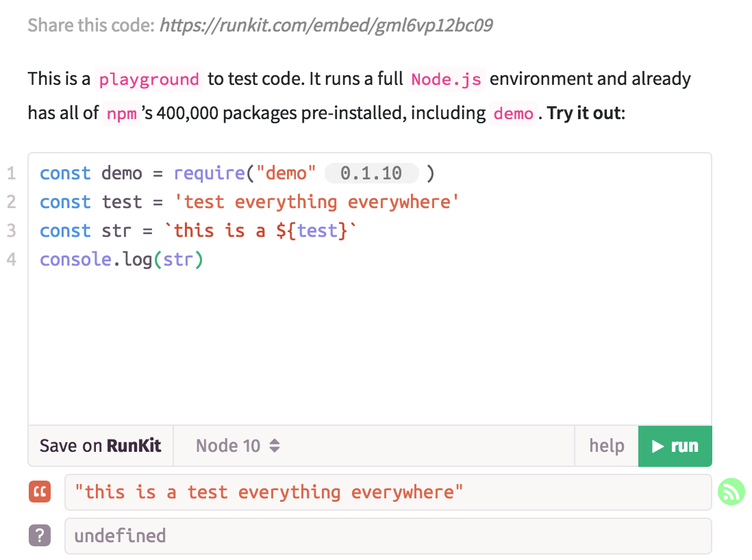Viewport: 752px width, 560px height.
Task: Click the 'test everything everywhere' string literal
Action: coord(316,202)
